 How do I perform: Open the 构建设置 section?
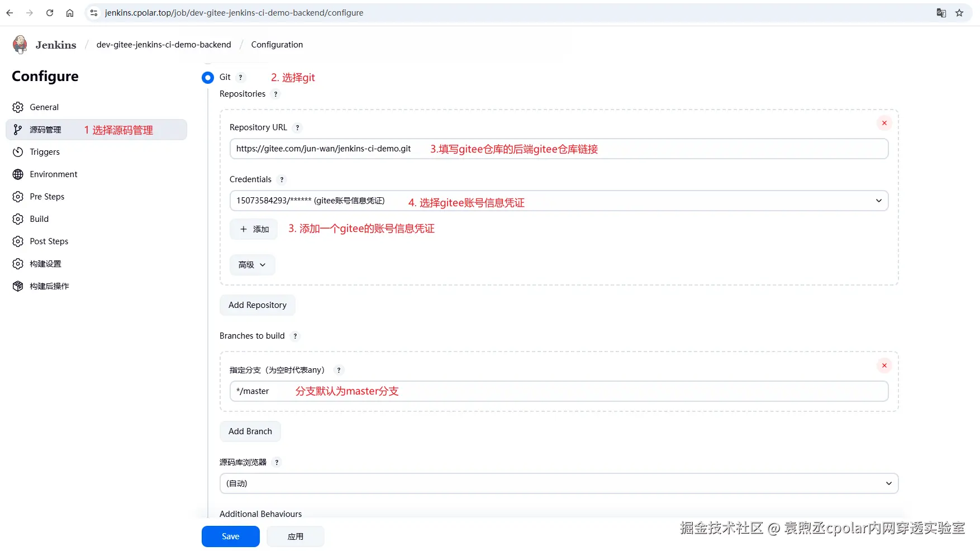tap(96, 264)
